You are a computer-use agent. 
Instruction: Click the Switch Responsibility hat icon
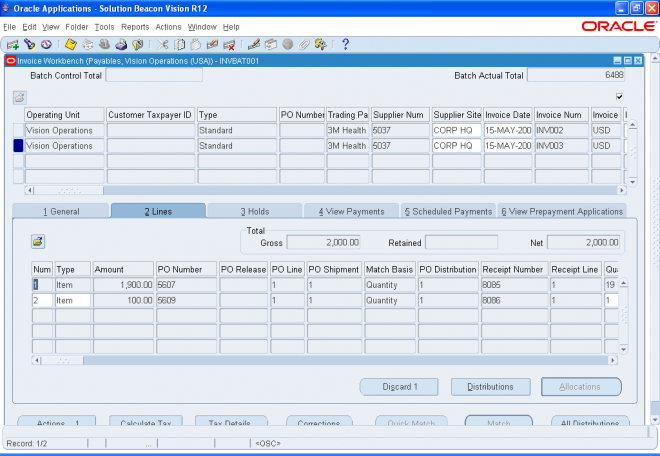tap(104, 44)
